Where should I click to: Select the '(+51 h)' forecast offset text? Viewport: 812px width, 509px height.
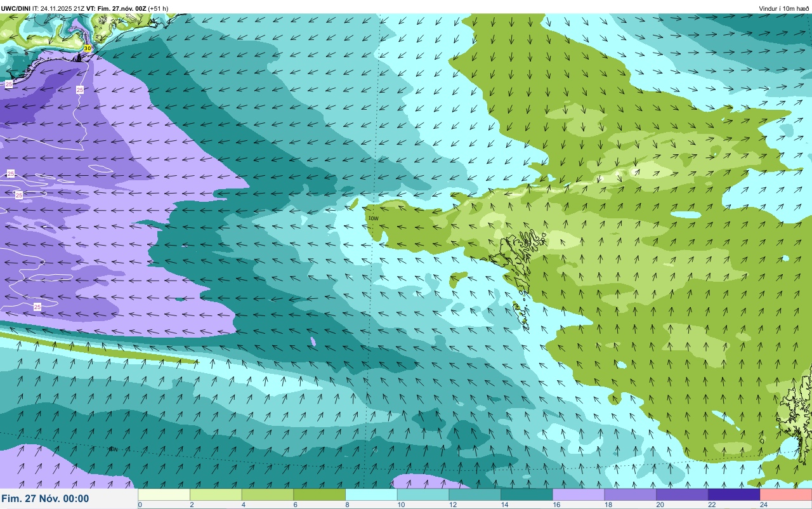[x=158, y=8]
